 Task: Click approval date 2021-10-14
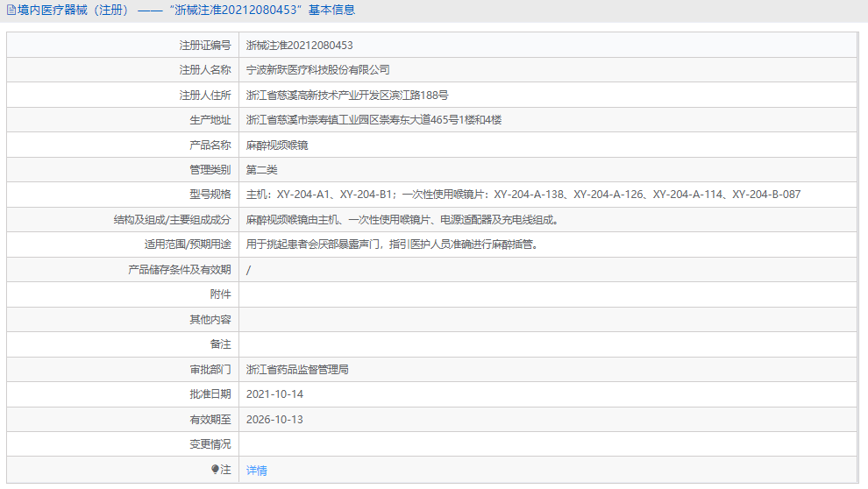274,394
